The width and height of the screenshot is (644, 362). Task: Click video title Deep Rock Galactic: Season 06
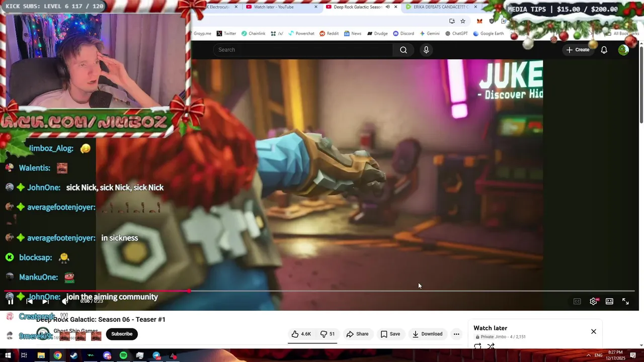pos(101,320)
